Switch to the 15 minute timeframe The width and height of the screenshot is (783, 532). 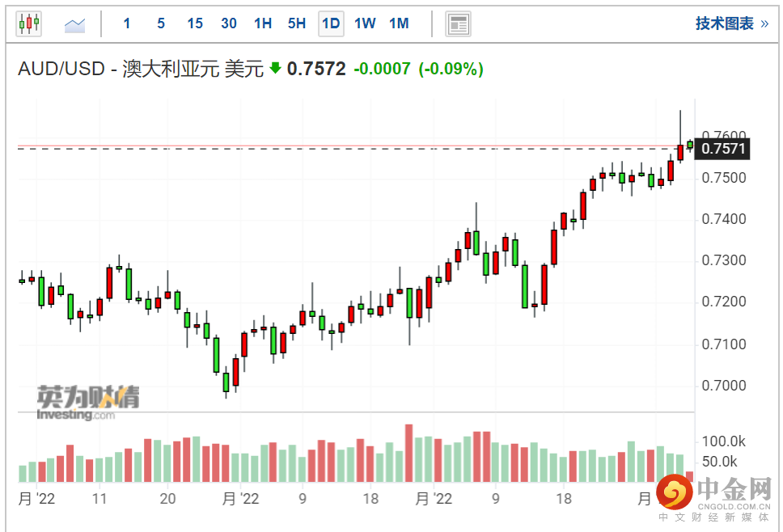click(195, 23)
